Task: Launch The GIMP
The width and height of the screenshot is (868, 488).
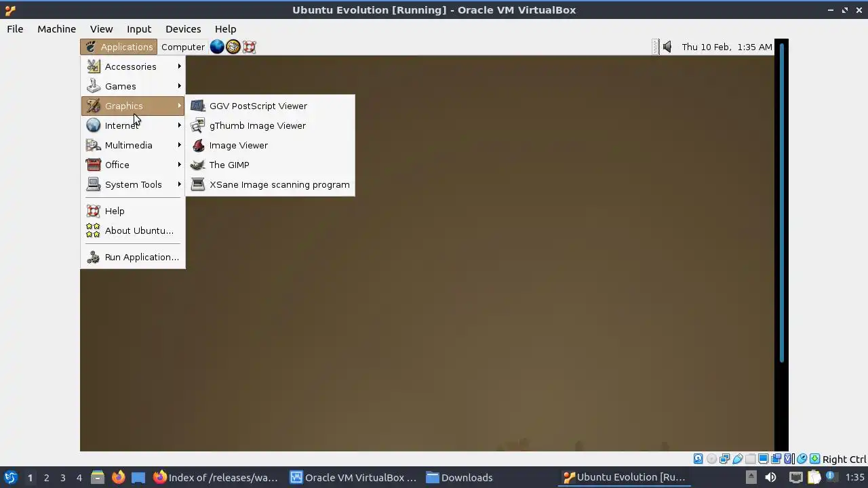Action: 270,165
